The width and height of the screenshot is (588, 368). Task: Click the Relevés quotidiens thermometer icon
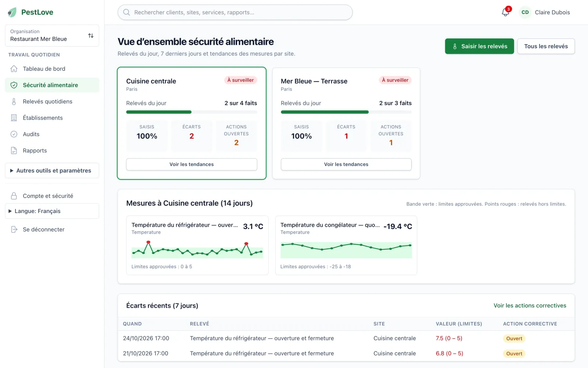click(x=14, y=102)
